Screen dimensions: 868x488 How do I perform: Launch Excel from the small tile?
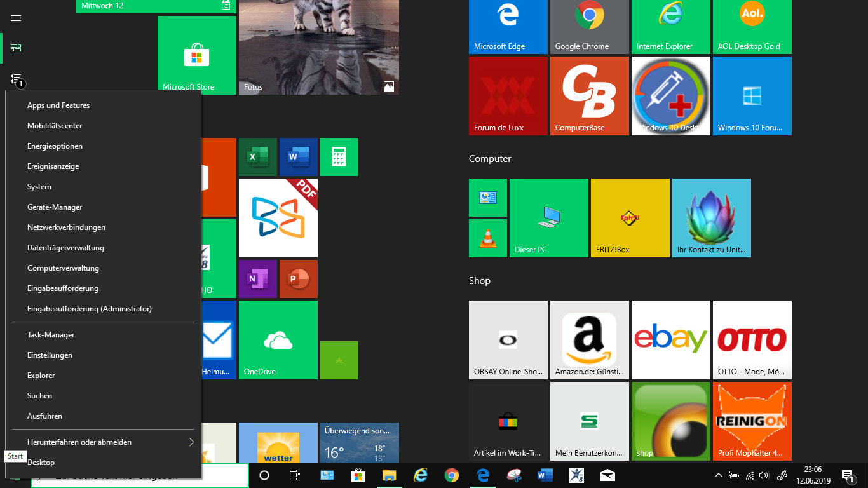coord(257,157)
